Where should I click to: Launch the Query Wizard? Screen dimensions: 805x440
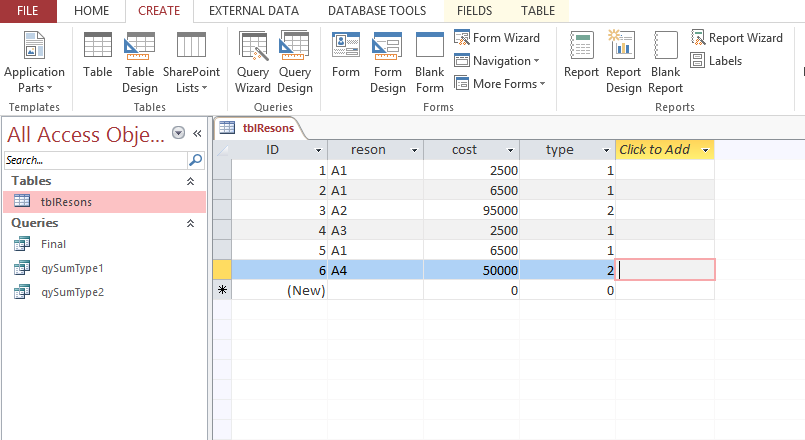click(253, 62)
